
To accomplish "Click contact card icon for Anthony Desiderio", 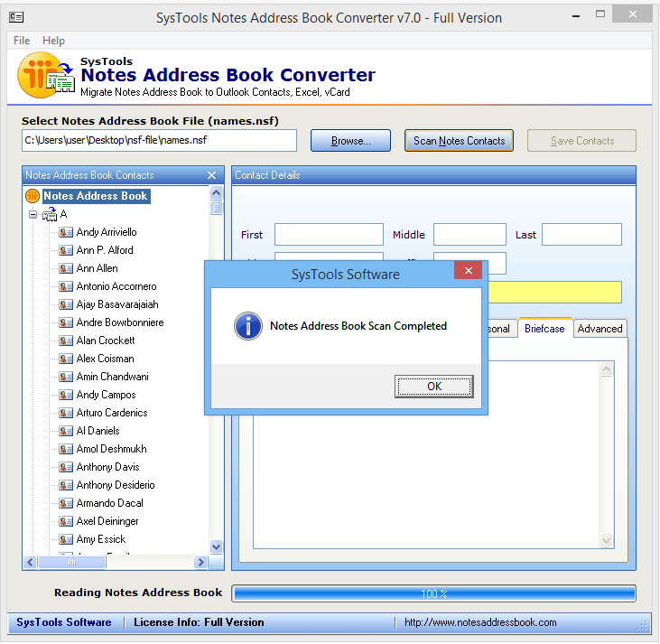I will (x=66, y=485).
